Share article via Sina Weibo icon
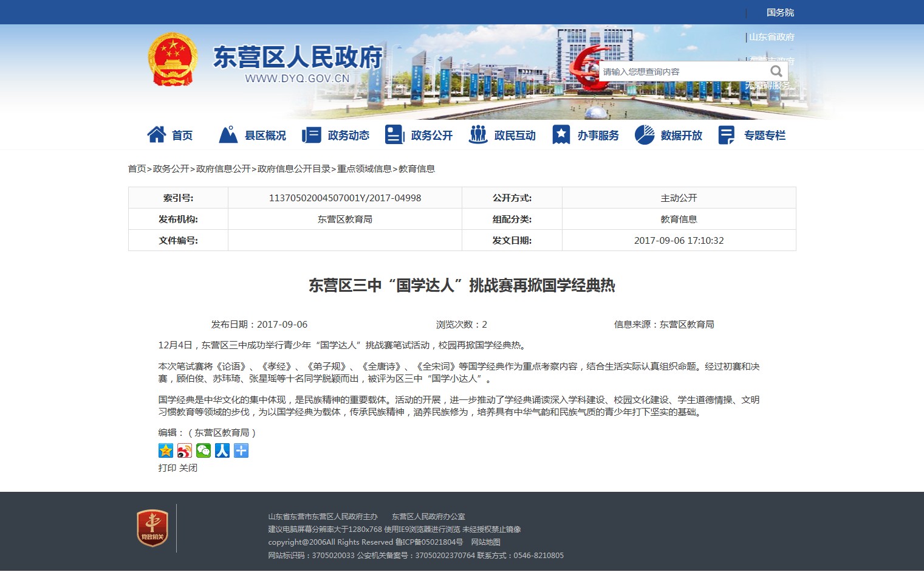 tap(185, 450)
